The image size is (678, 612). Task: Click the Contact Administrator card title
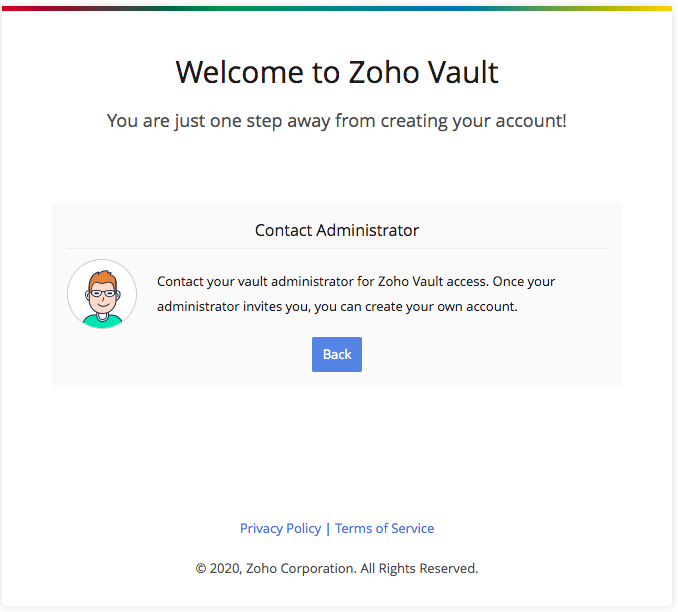point(336,230)
